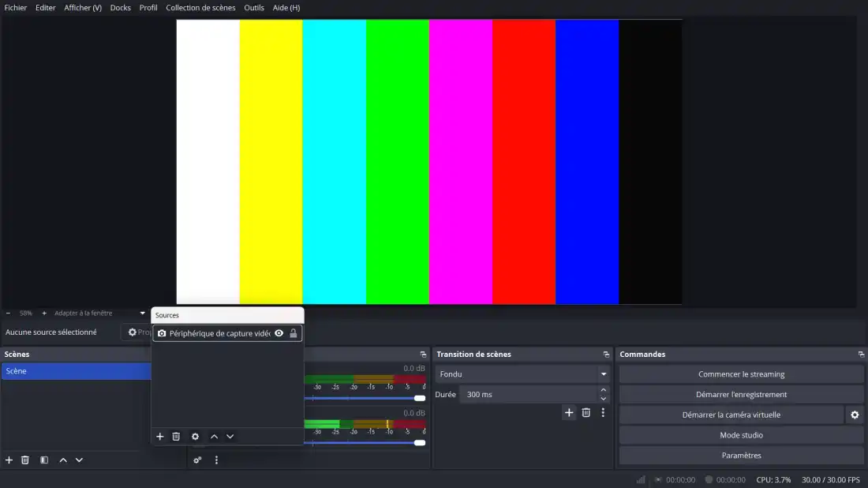Screen dimensions: 868x488
Task: Open advanced audio properties gears icon
Action: point(197,460)
